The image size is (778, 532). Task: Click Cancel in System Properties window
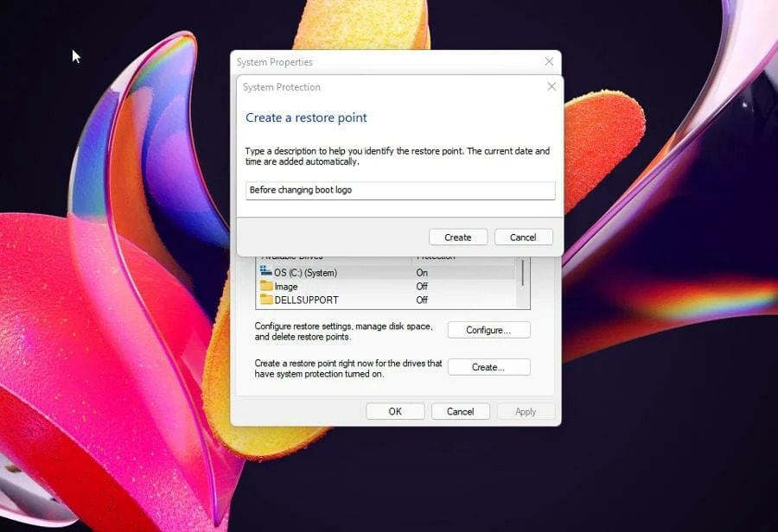click(461, 411)
